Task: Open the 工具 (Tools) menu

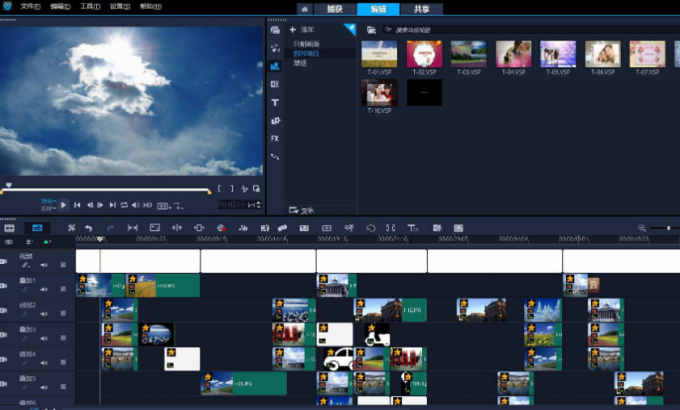Action: 90,7
